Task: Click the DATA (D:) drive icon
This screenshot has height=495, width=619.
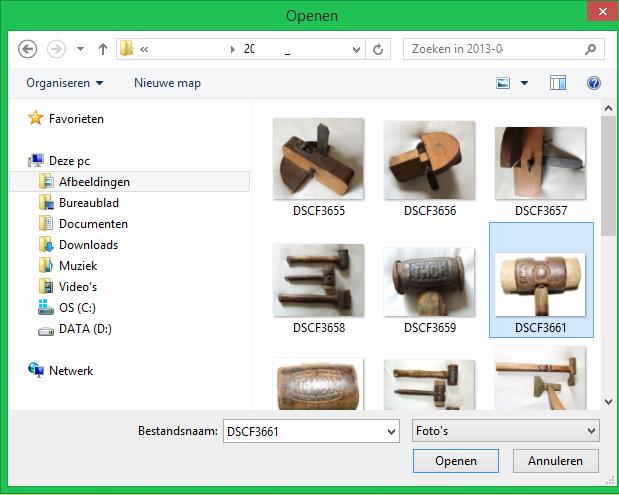Action: click(46, 331)
